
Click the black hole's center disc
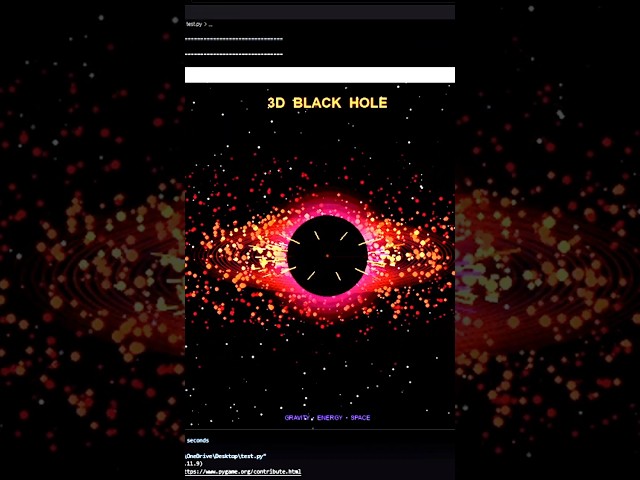[x=327, y=256]
